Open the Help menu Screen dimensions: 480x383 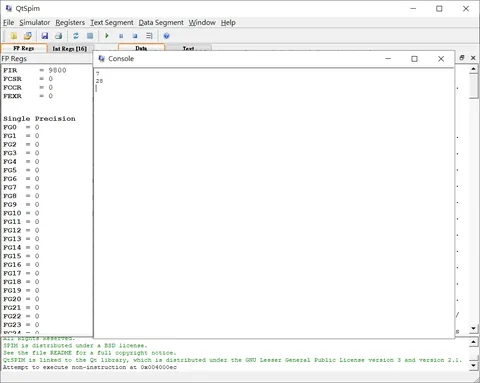(228, 23)
